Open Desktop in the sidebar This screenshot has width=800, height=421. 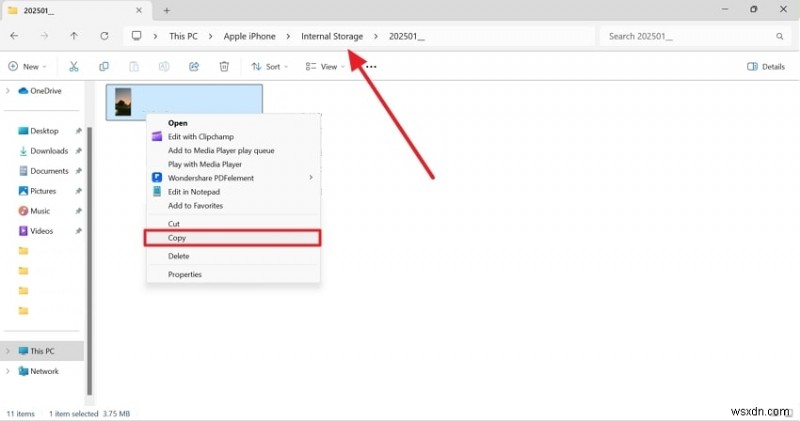(x=38, y=131)
